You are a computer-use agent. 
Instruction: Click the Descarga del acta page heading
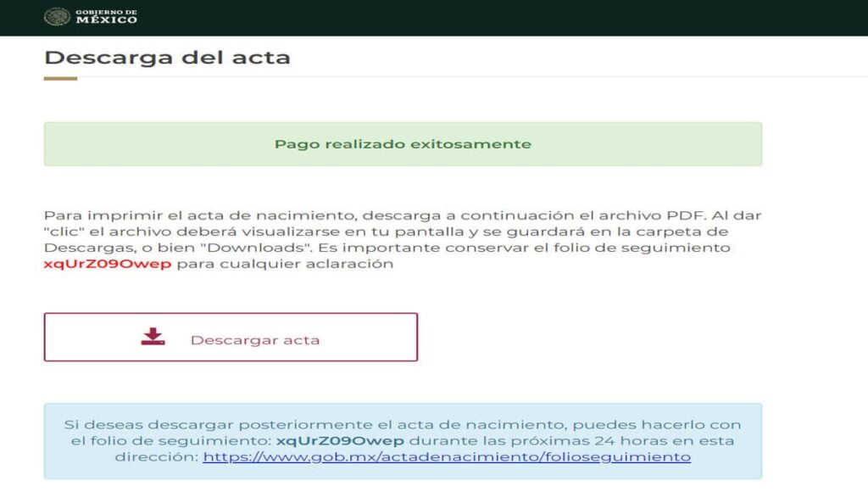(x=166, y=56)
